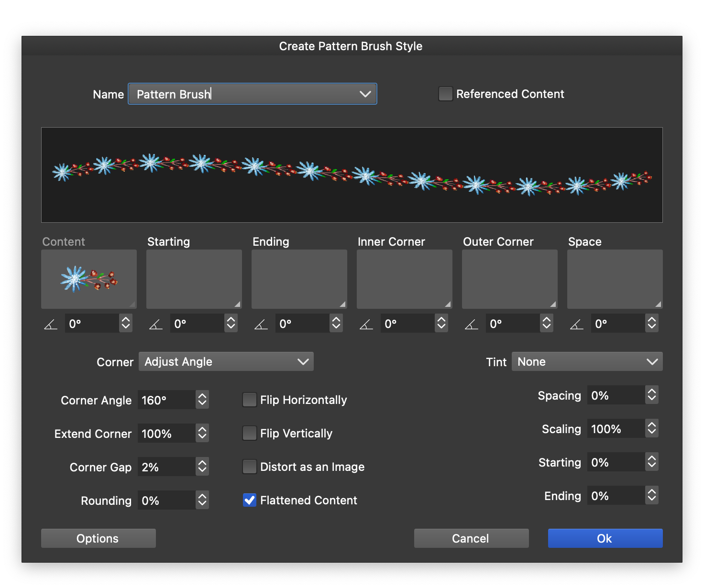The height and width of the screenshot is (588, 704).
Task: Select the Content flower pattern thumbnail
Action: point(89,279)
